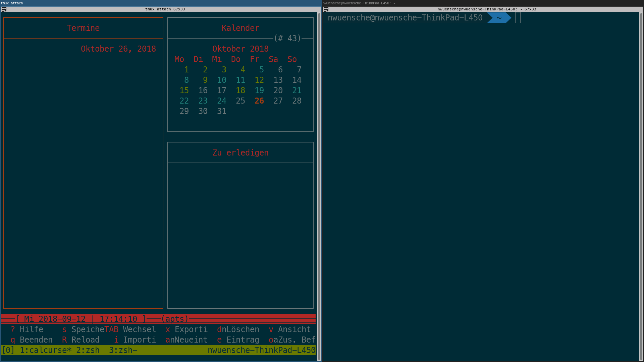Open the xterm window menu icon on left terminal
Image resolution: width=644 pixels, height=362 pixels.
[4, 10]
